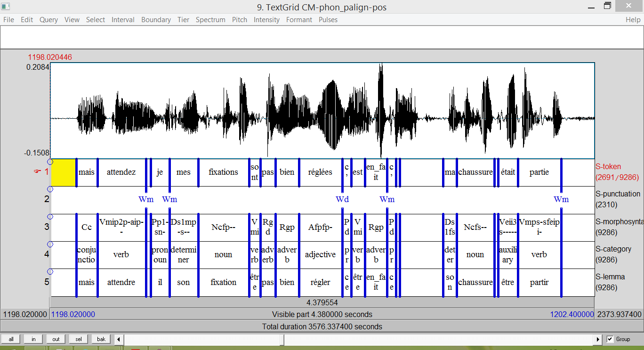Select the 'adjective' category interval
644x350 pixels.
point(320,255)
